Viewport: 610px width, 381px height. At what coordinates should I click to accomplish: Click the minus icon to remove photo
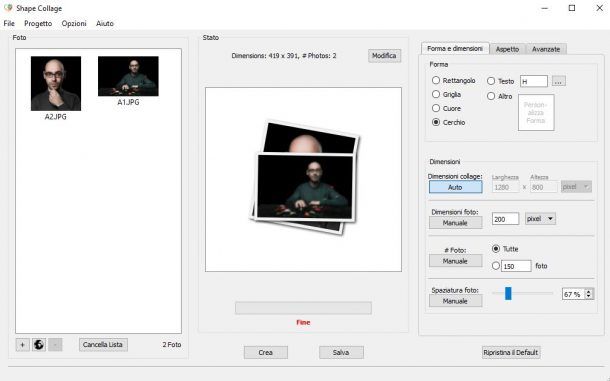tap(55, 344)
